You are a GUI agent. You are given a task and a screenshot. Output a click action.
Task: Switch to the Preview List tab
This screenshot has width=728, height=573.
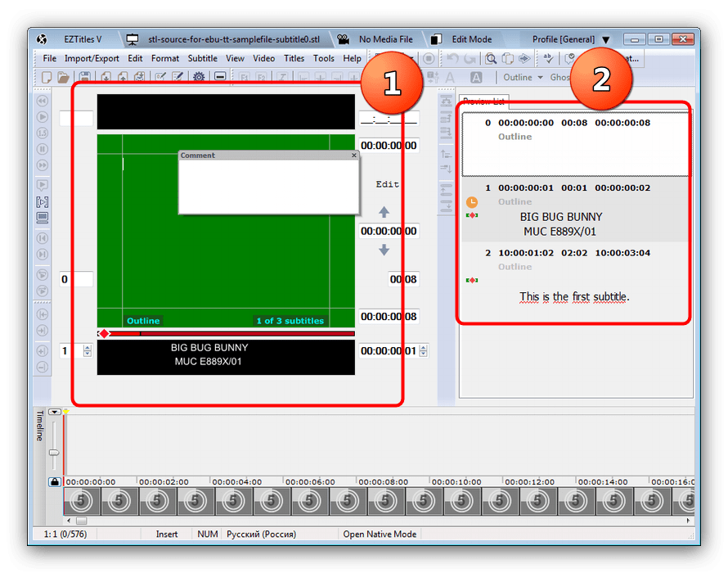point(483,102)
